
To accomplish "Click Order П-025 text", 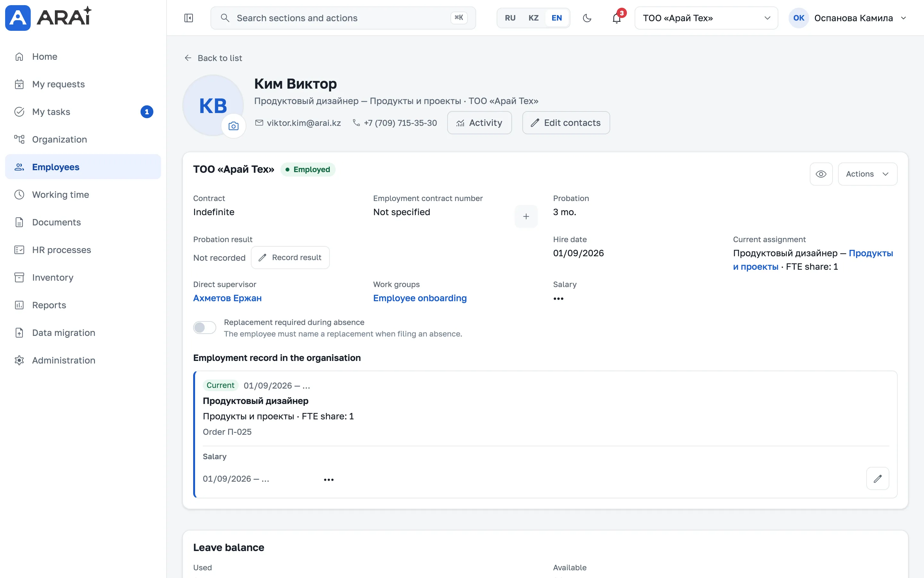I will click(227, 432).
